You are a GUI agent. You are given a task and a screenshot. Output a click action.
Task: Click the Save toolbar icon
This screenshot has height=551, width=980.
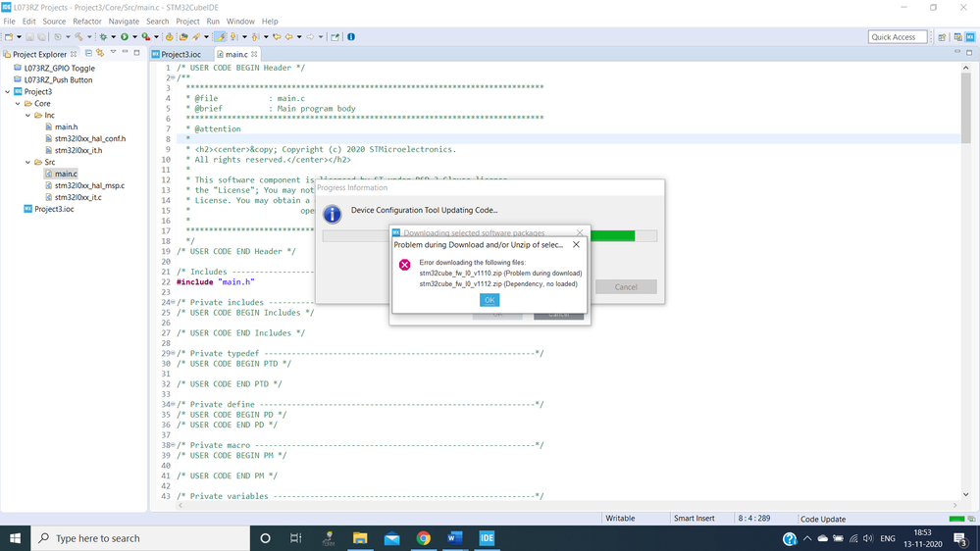(29, 37)
